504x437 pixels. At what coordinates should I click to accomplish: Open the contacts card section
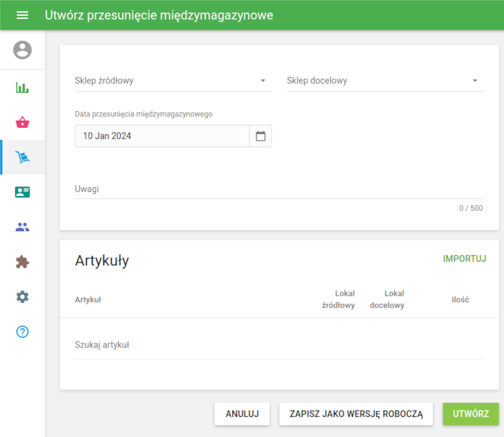pyautogui.click(x=23, y=192)
